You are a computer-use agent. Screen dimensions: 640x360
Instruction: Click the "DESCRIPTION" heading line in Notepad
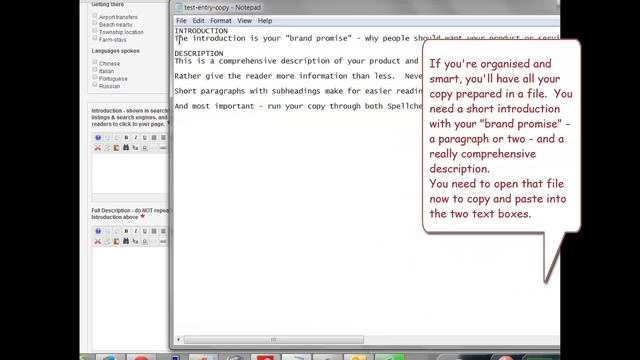tap(199, 53)
